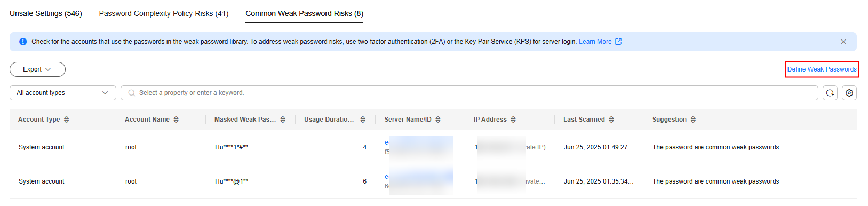Sort by Usage Duration column arrows
The width and height of the screenshot is (868, 206).
click(363, 120)
